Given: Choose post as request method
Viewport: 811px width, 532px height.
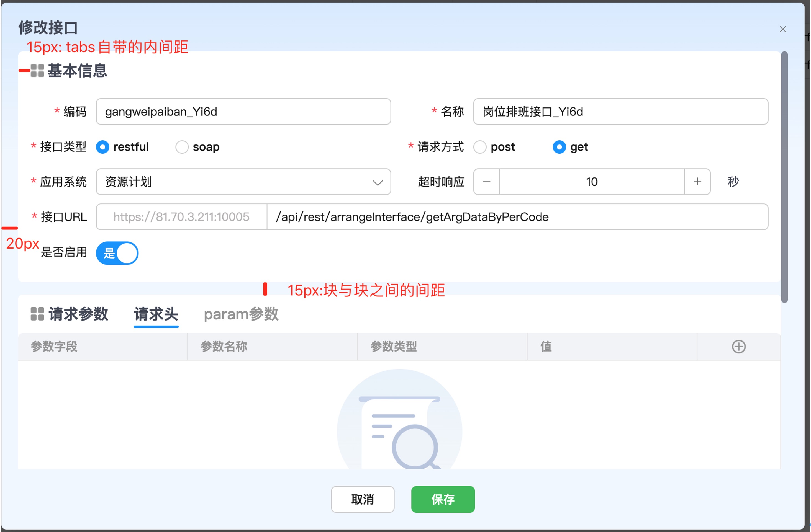Looking at the screenshot, I should point(480,147).
